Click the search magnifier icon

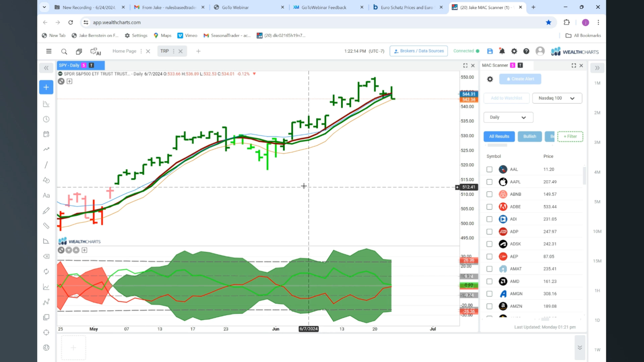point(64,51)
